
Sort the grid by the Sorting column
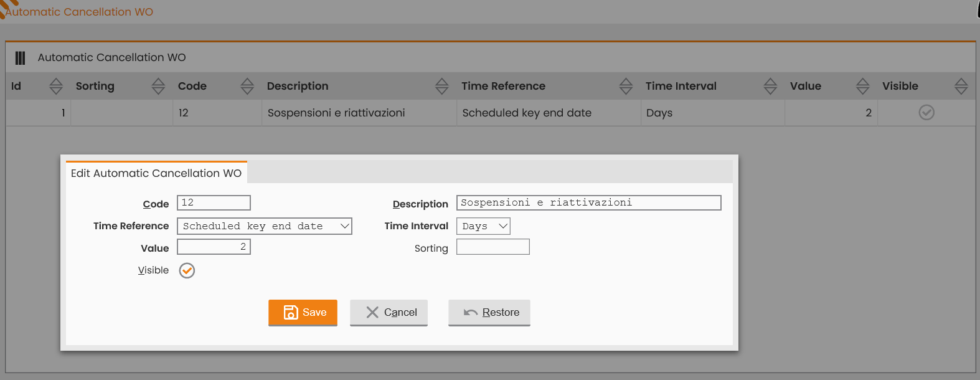[158, 86]
